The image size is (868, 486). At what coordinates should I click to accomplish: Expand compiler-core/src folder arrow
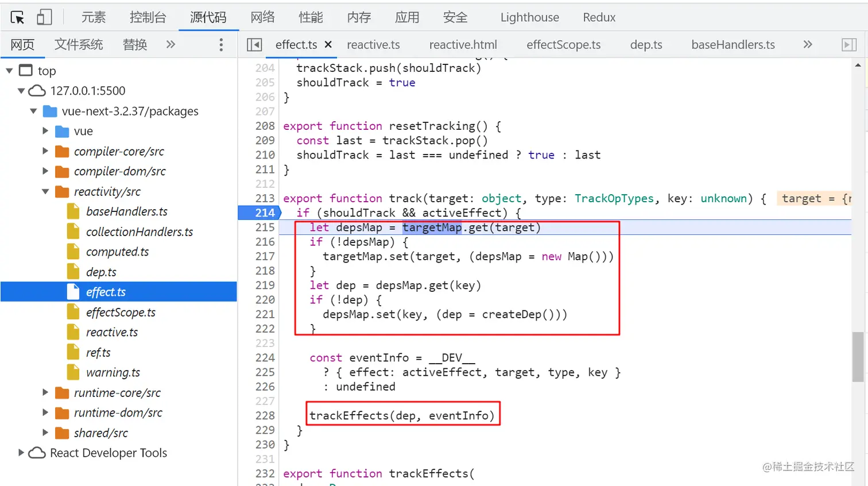coord(45,151)
